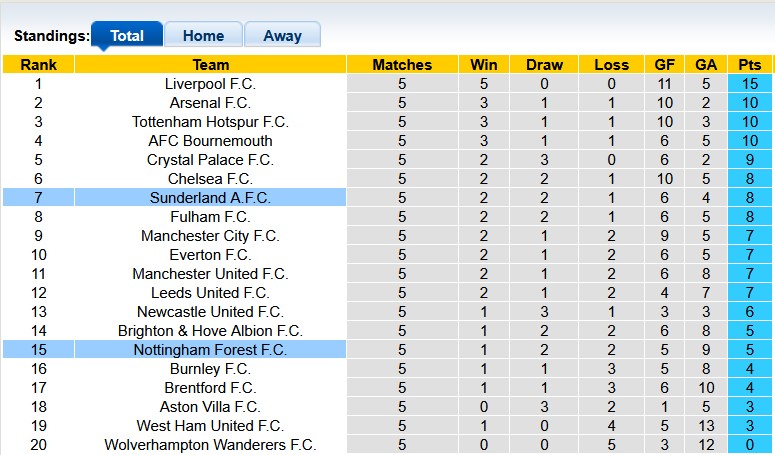This screenshot has height=455, width=775.
Task: Click the GF column header
Action: [664, 65]
